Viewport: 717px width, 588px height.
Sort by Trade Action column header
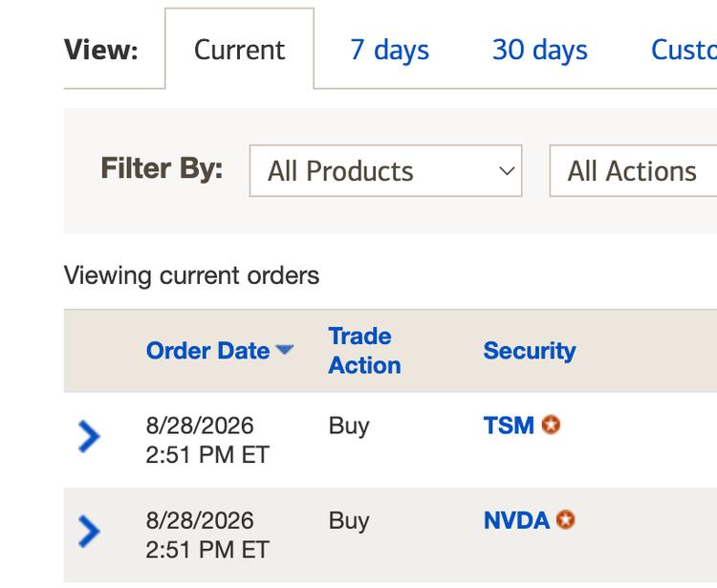(x=364, y=351)
